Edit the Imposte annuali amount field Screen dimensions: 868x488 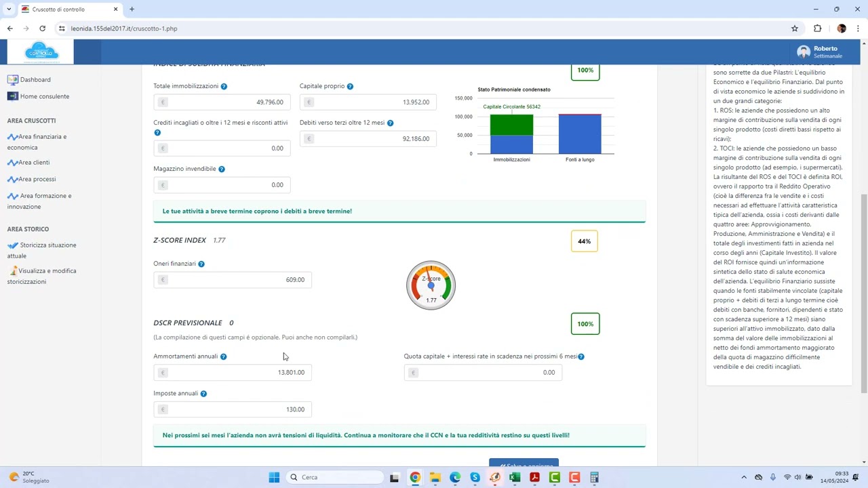[x=233, y=409]
